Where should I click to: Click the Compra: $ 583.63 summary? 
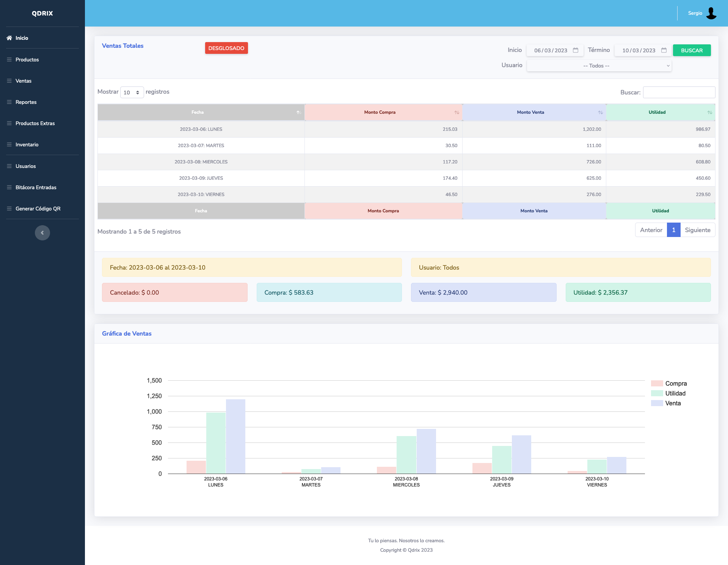coord(329,292)
